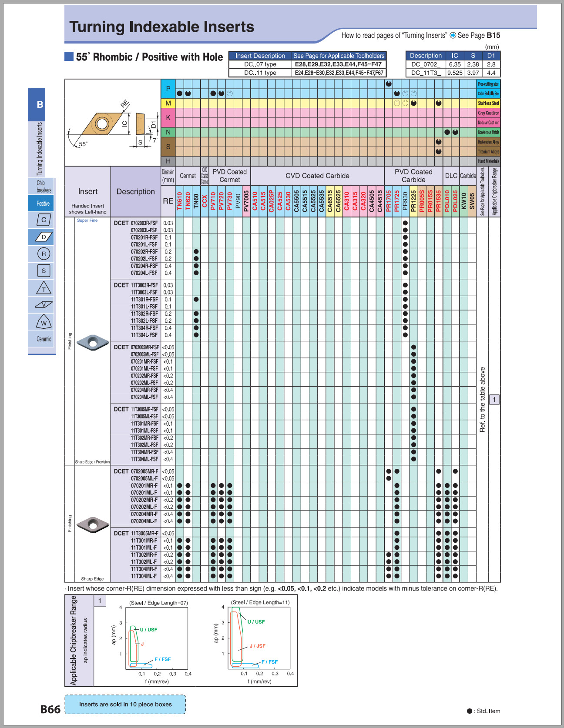Click the arrow icon before See Page B15
564x728 pixels.
pos(453,36)
